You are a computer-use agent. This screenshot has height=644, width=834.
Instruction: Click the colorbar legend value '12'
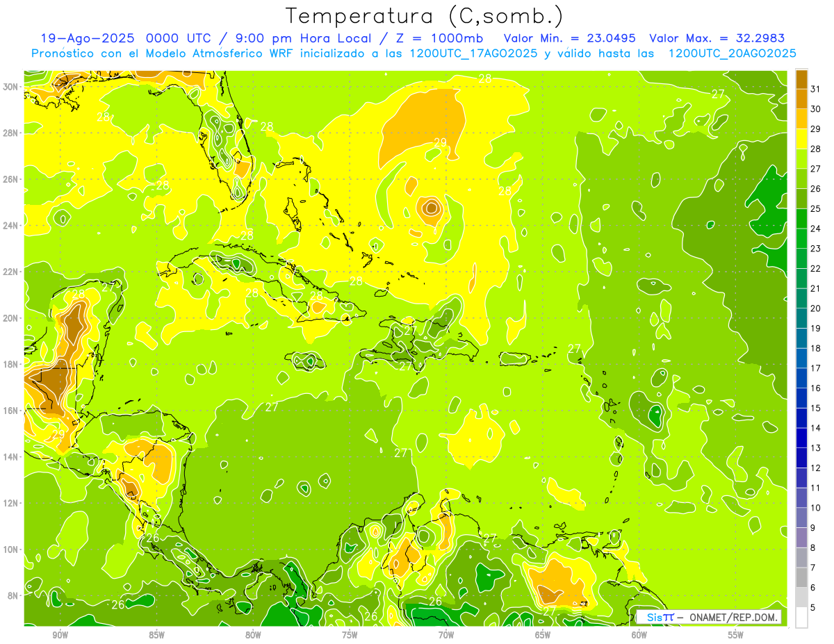click(817, 468)
